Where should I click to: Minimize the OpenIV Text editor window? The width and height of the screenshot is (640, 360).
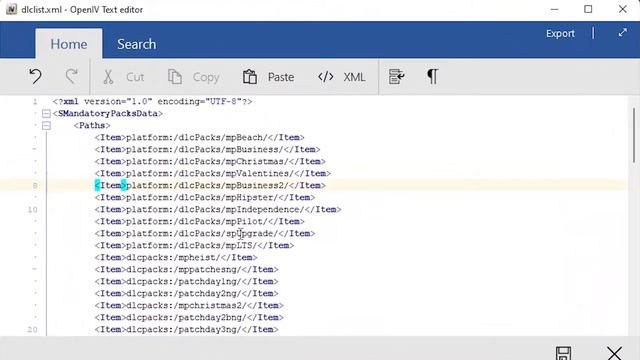(x=554, y=9)
